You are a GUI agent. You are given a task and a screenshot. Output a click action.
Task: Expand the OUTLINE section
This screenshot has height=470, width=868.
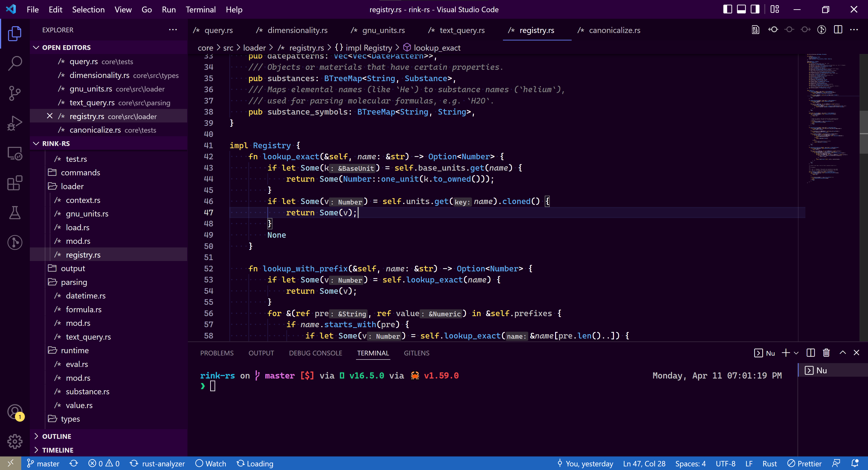pos(57,436)
